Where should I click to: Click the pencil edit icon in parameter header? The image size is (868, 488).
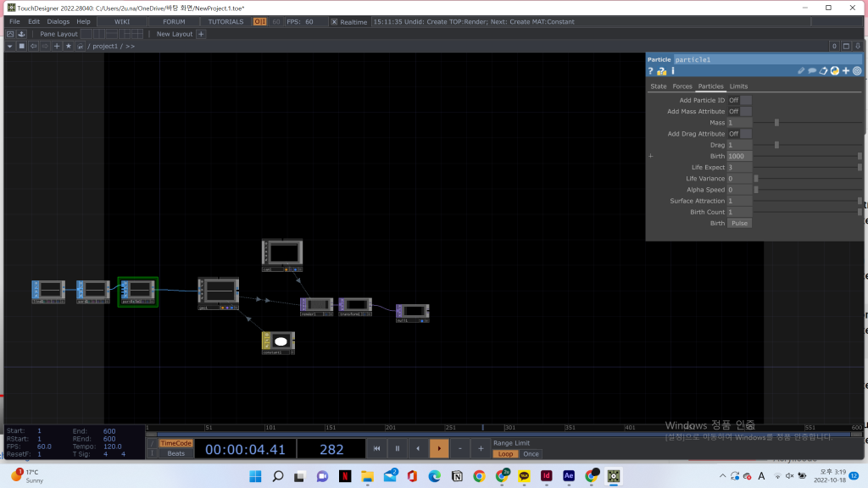pos(801,71)
